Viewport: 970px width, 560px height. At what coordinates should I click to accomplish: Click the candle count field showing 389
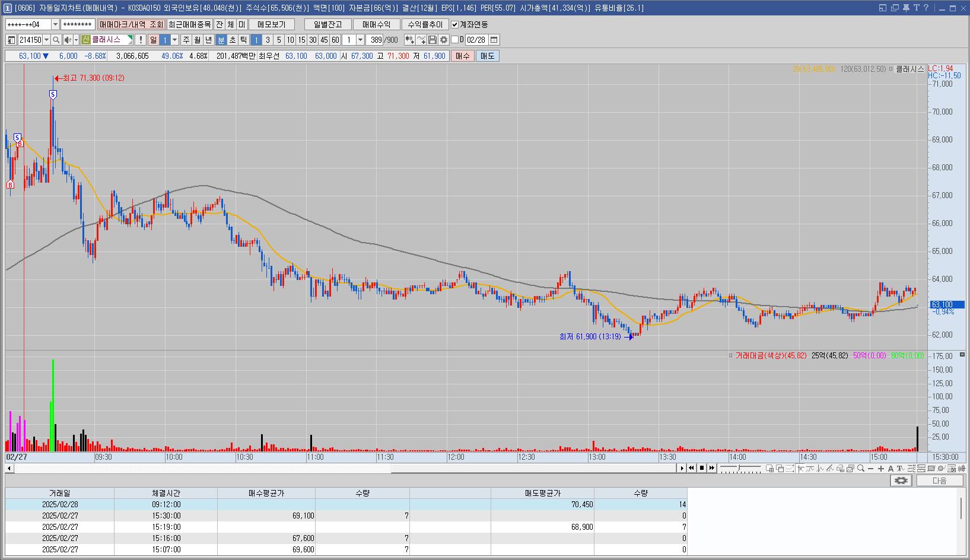tap(375, 40)
